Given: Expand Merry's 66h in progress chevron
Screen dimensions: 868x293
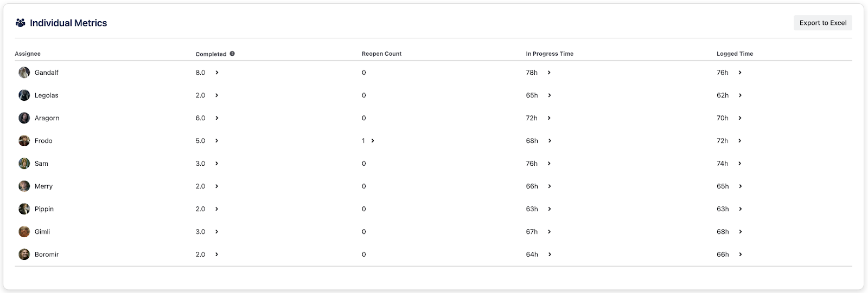Looking at the screenshot, I should (549, 186).
